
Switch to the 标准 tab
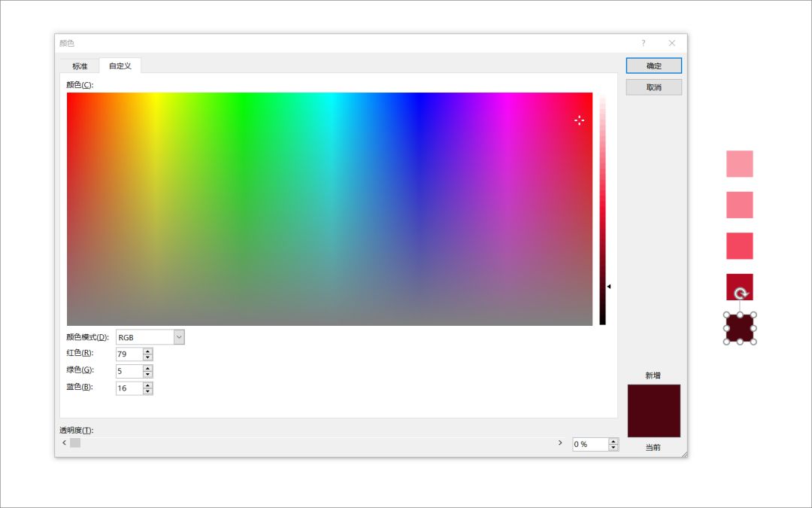pyautogui.click(x=80, y=66)
